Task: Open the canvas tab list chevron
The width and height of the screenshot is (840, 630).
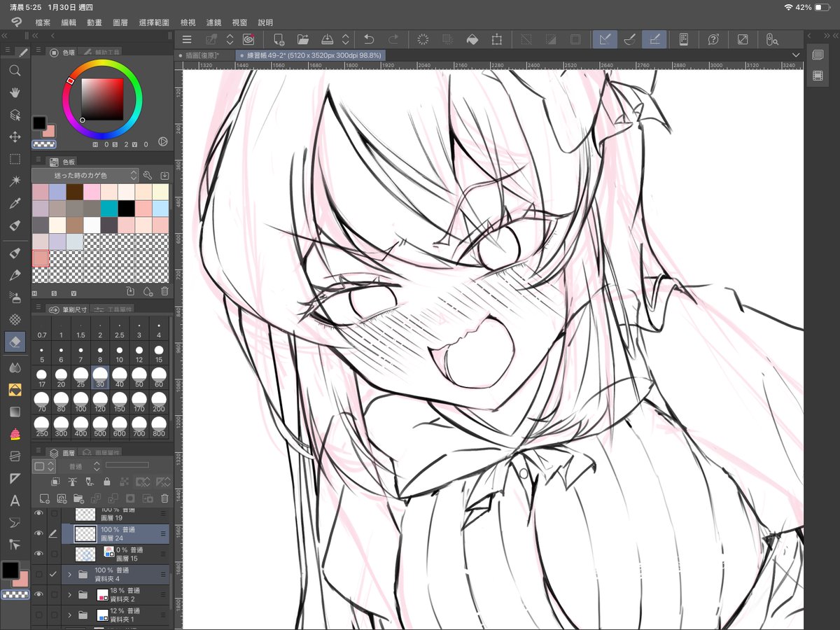Action: [796, 55]
